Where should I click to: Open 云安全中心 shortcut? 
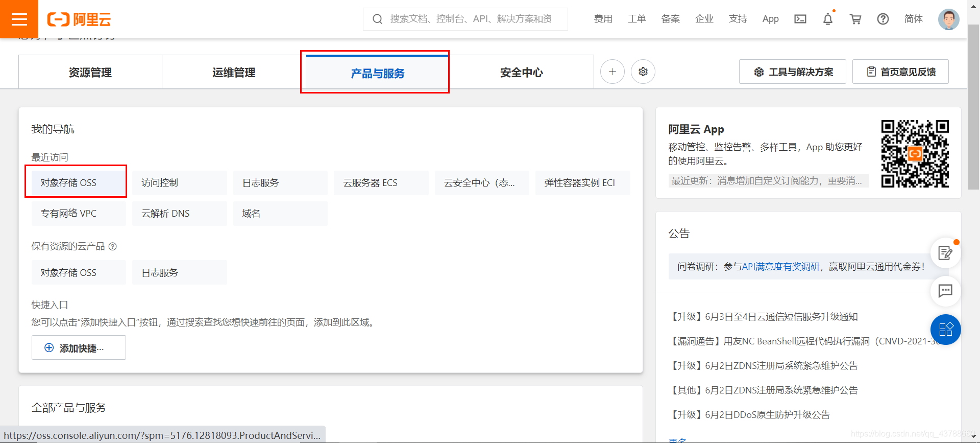coord(482,182)
